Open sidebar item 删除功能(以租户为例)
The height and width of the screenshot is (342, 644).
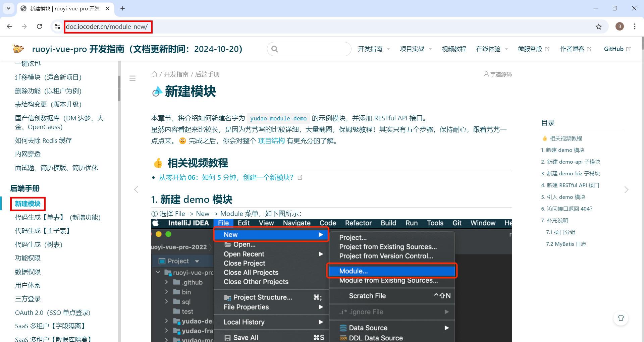48,91
